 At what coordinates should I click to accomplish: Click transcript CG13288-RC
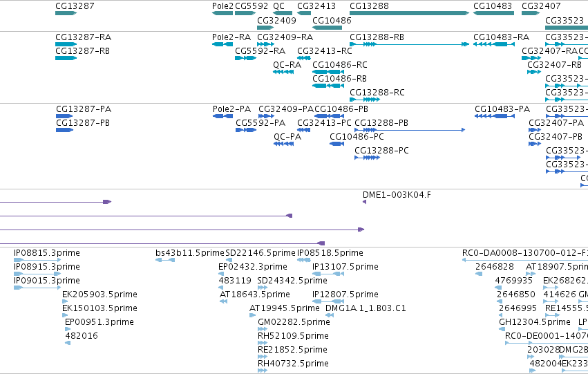click(365, 100)
